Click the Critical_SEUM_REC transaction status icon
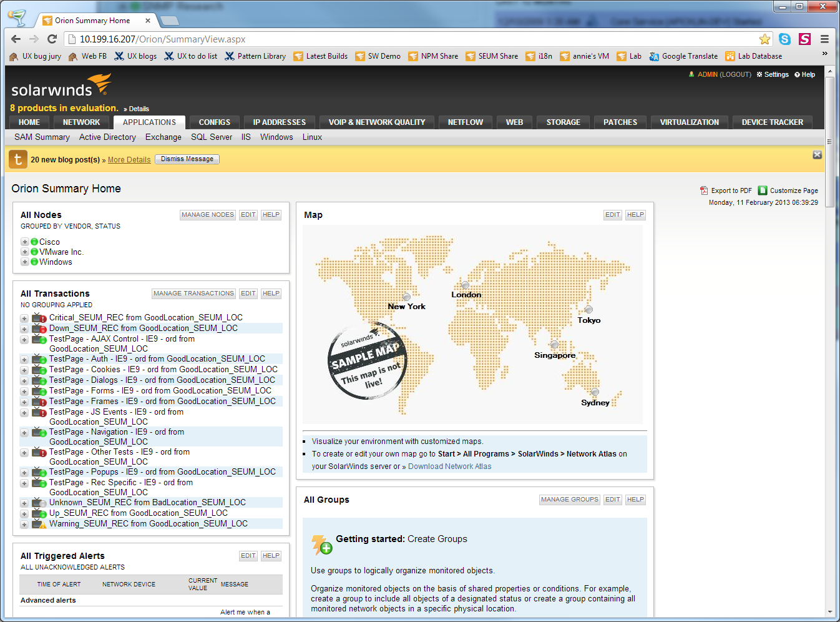Screen dimensions: 840x622 pos(39,318)
